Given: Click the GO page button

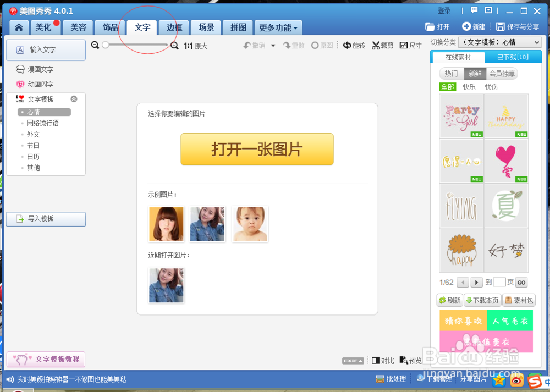Looking at the screenshot, I should click(521, 283).
